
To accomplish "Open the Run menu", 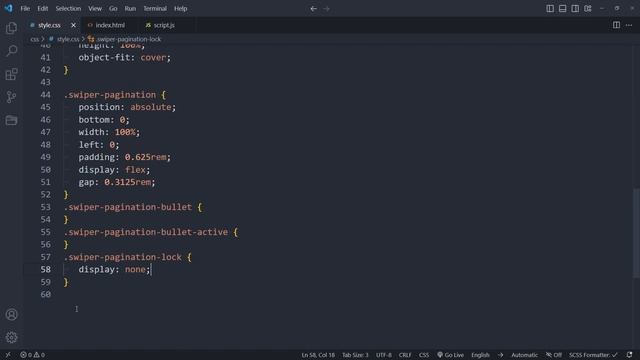I will (130, 9).
